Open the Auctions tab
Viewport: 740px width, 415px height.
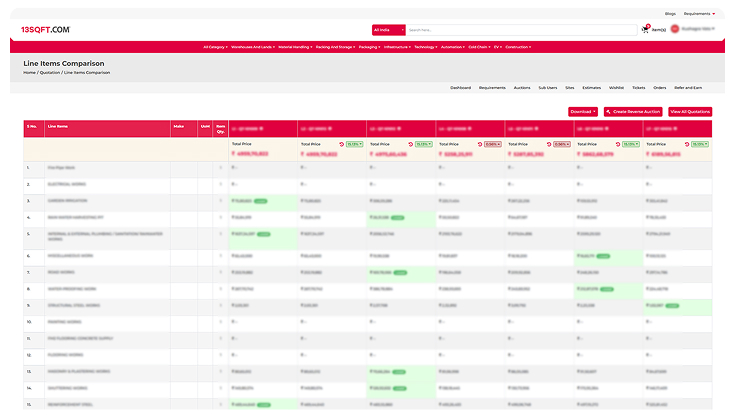522,88
